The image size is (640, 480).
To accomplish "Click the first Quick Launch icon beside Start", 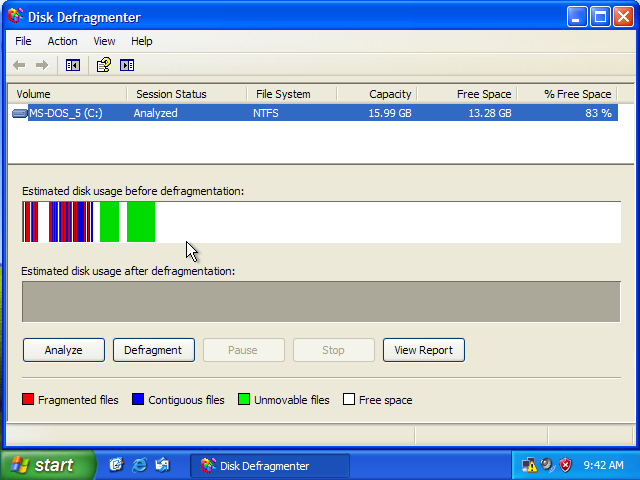I will coord(116,465).
